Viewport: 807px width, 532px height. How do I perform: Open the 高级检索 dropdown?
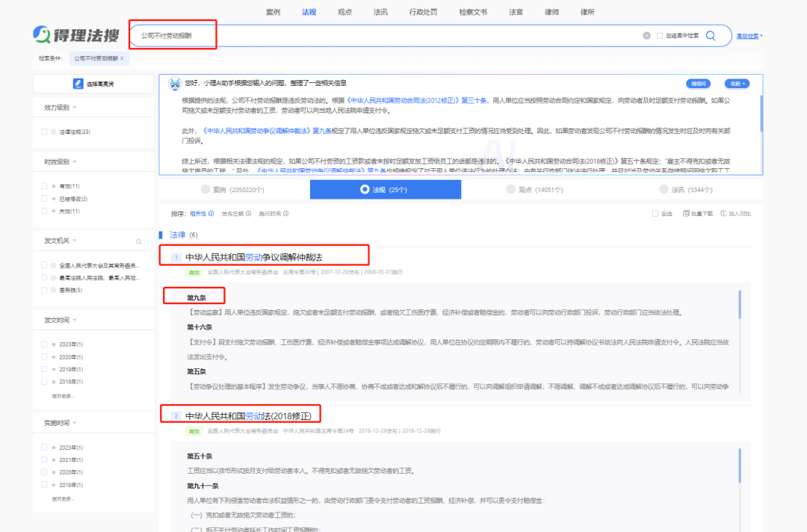click(x=749, y=36)
